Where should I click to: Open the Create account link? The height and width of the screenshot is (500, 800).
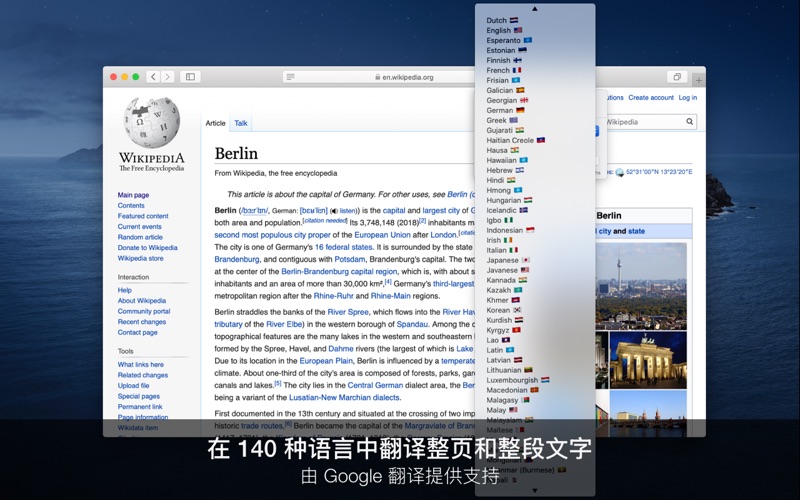pos(651,97)
